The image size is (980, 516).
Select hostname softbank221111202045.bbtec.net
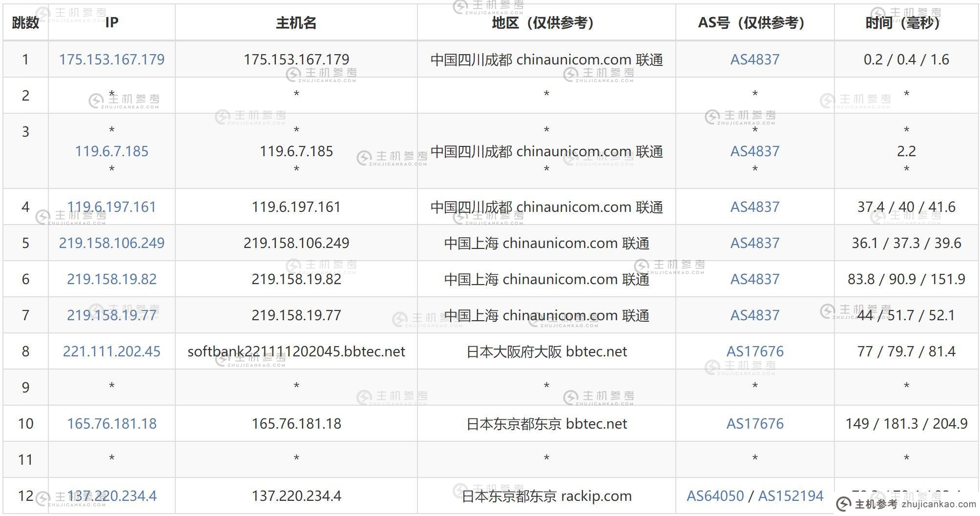(296, 351)
